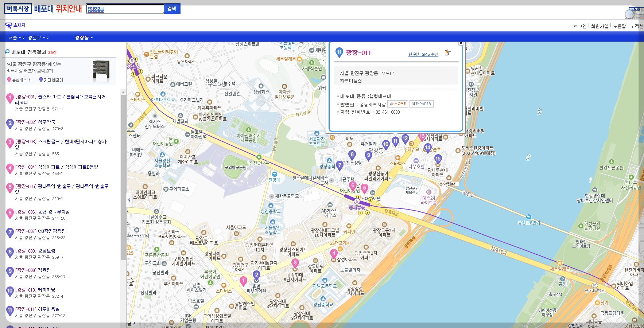Click 현 위치 SMS 수신 link
Viewport: 644px width, 328px height.
point(423,54)
